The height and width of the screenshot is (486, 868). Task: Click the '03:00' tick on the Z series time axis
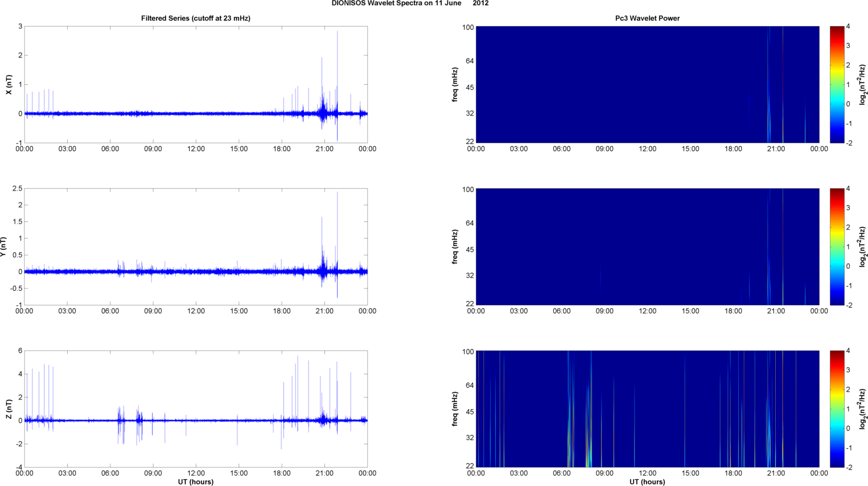(x=67, y=473)
